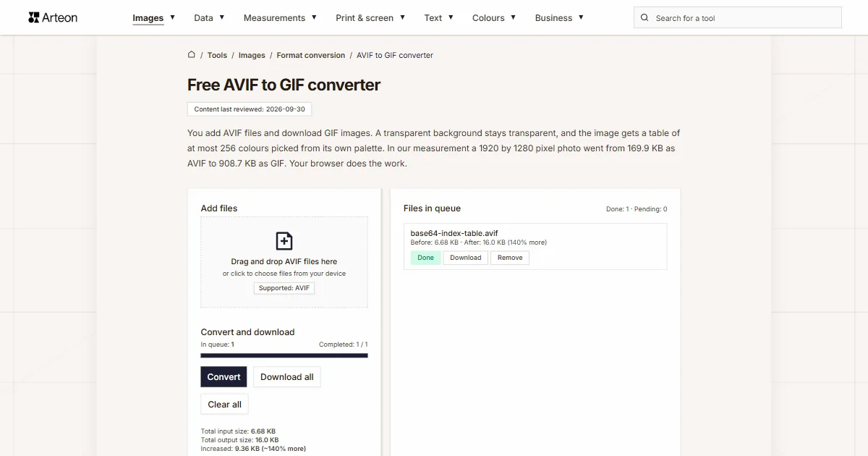The width and height of the screenshot is (868, 456).
Task: Click the Convert button
Action: point(224,376)
